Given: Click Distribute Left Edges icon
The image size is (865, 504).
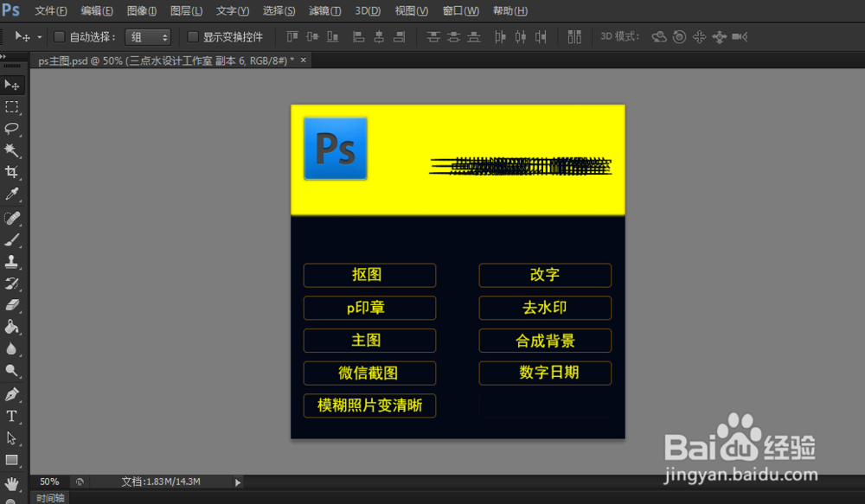Looking at the screenshot, I should coord(500,37).
